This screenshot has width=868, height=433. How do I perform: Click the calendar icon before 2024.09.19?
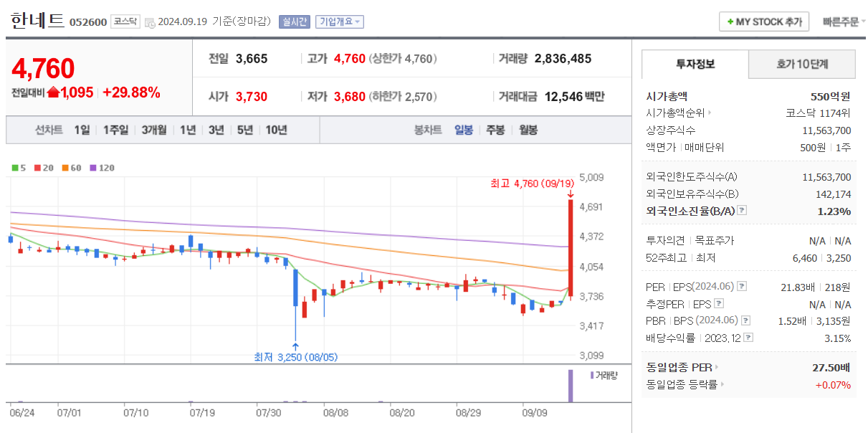tap(150, 22)
